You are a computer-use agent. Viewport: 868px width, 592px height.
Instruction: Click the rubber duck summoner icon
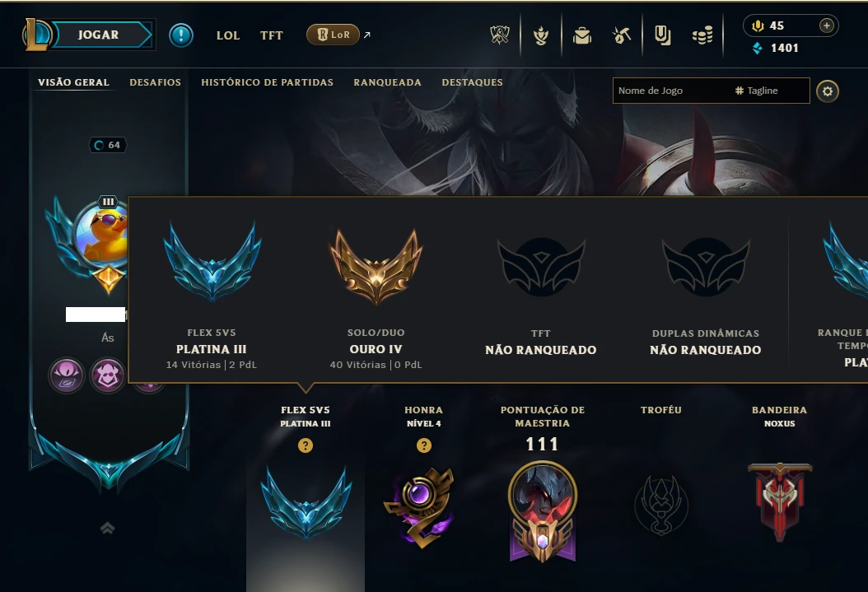(x=103, y=238)
